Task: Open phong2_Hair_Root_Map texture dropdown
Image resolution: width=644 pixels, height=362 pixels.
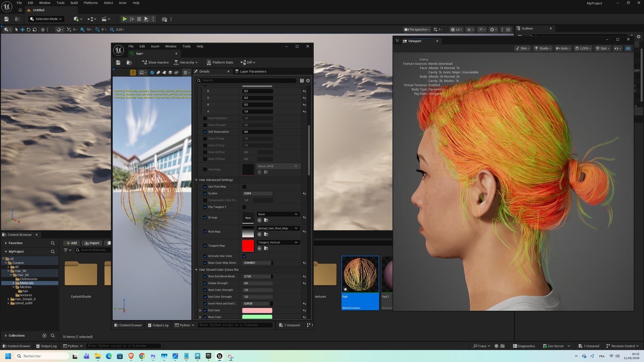Action: (x=278, y=228)
